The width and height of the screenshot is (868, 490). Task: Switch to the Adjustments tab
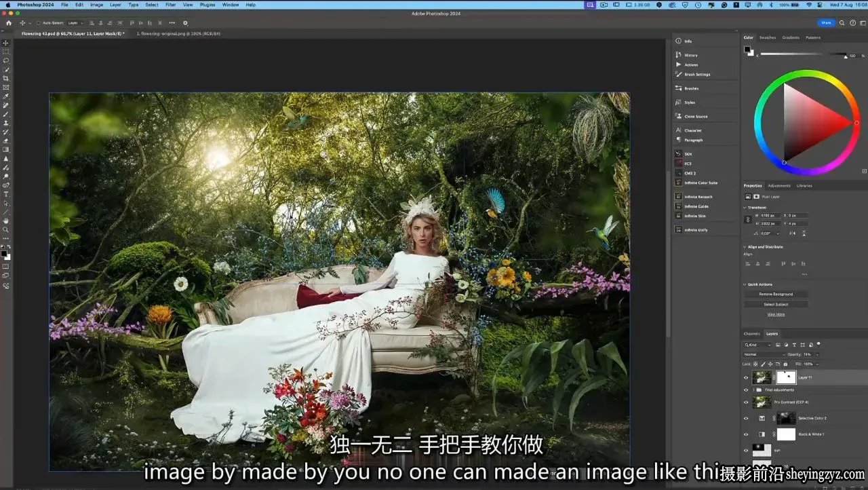click(x=779, y=185)
